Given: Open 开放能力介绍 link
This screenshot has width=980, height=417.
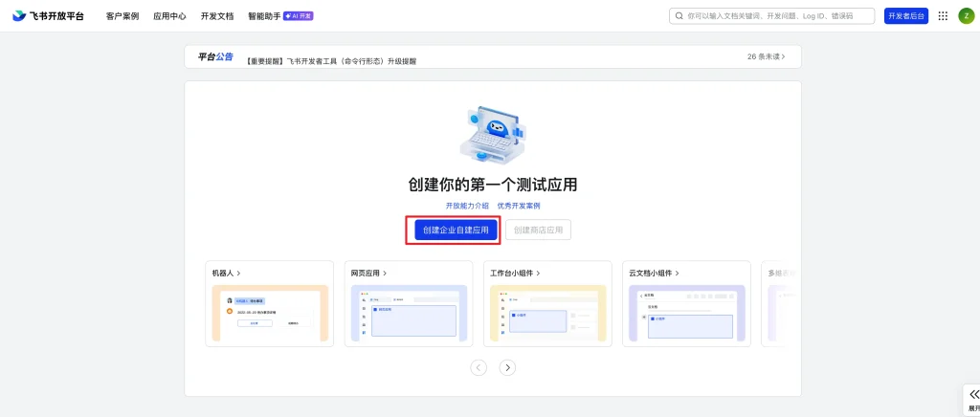Looking at the screenshot, I should pyautogui.click(x=467, y=206).
